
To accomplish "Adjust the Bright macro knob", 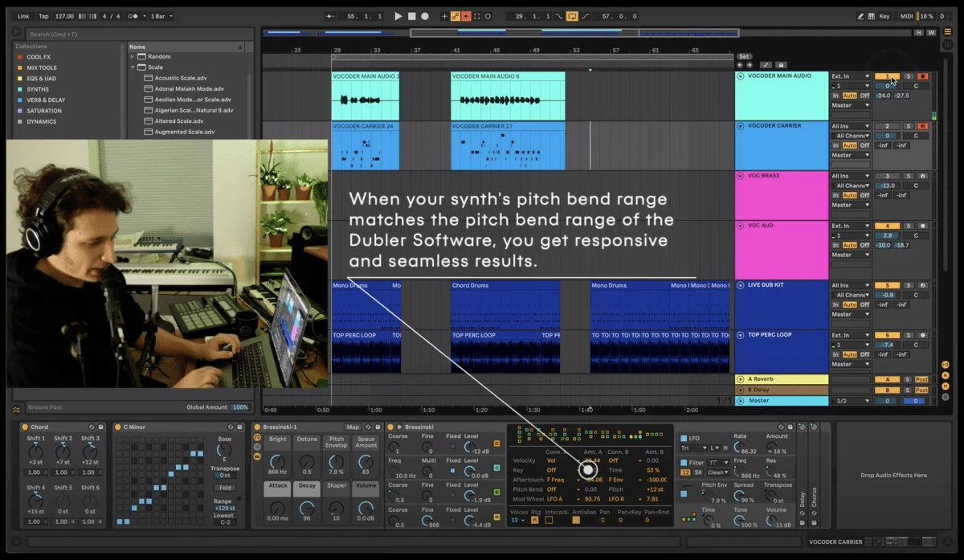I will [x=277, y=462].
